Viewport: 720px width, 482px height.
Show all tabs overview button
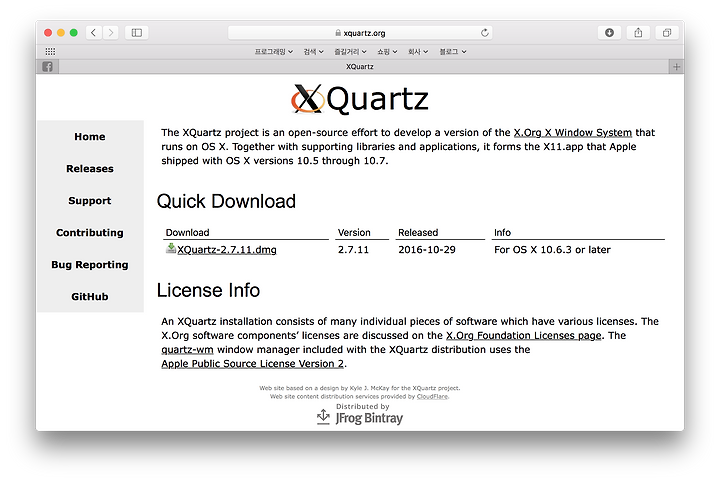pyautogui.click(x=667, y=33)
